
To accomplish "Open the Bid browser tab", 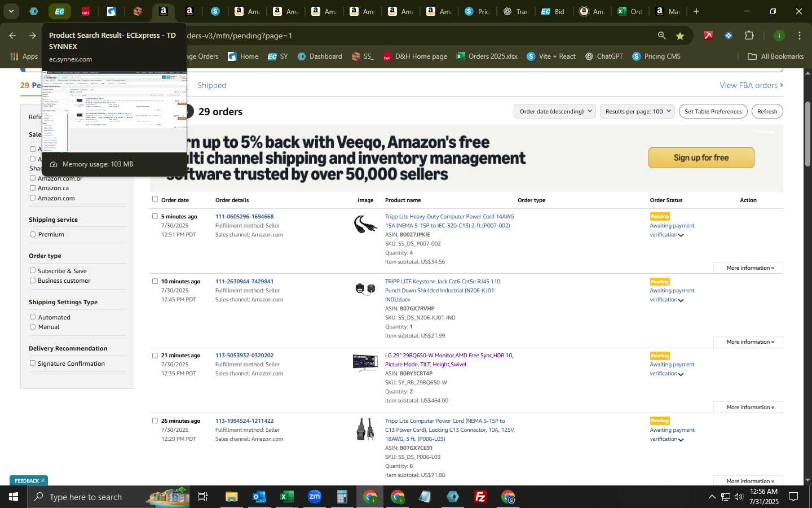I will 553,11.
